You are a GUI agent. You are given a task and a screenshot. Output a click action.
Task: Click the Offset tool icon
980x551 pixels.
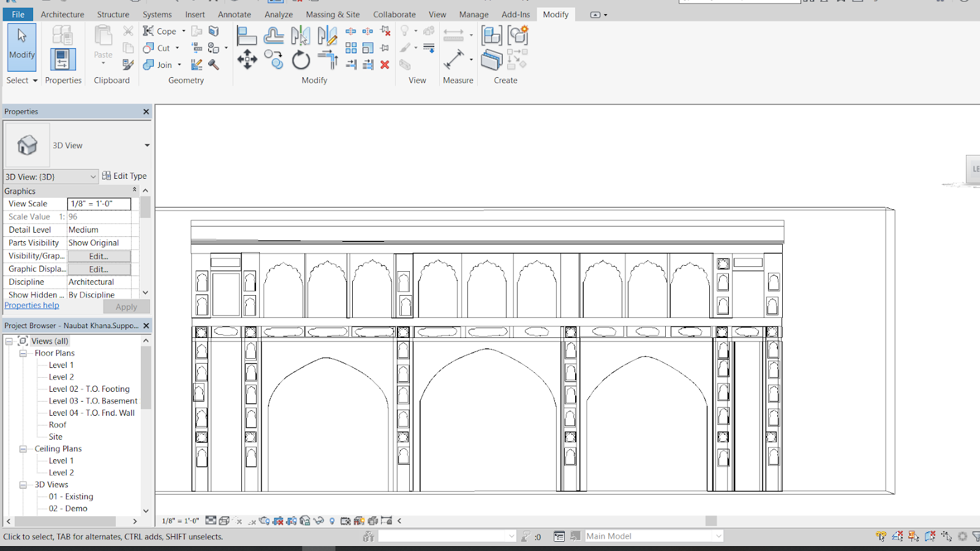click(x=273, y=36)
